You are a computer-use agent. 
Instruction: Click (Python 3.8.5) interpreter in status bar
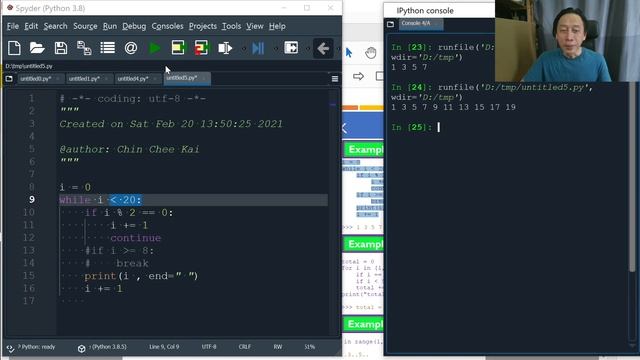click(108, 347)
